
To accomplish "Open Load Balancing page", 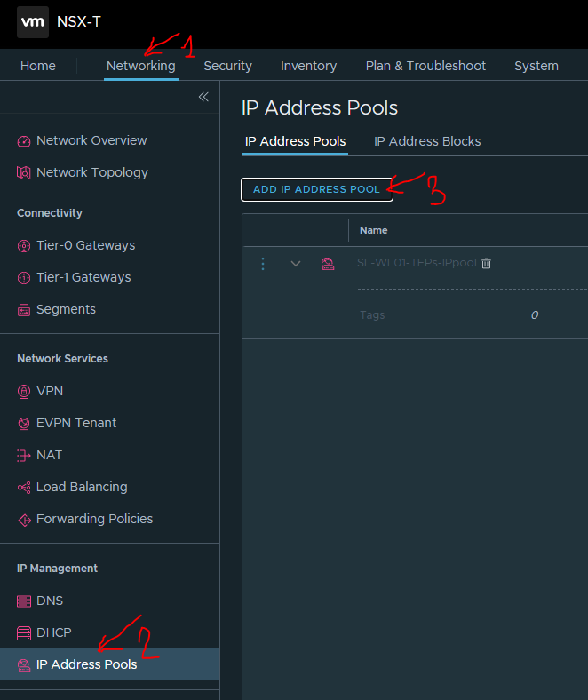I will tap(82, 487).
